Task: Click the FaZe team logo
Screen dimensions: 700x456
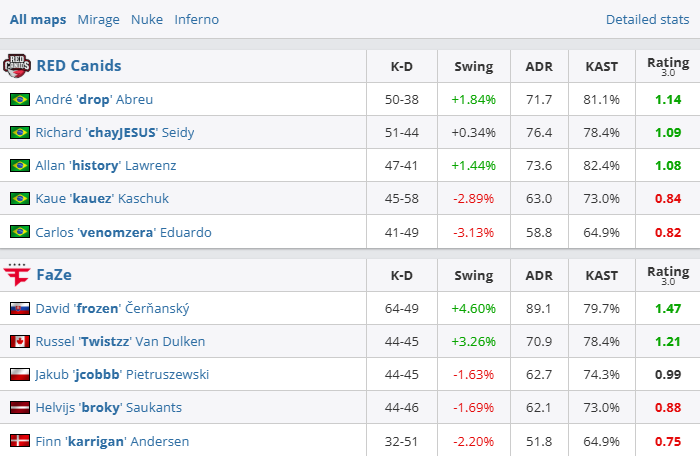Action: click(18, 275)
